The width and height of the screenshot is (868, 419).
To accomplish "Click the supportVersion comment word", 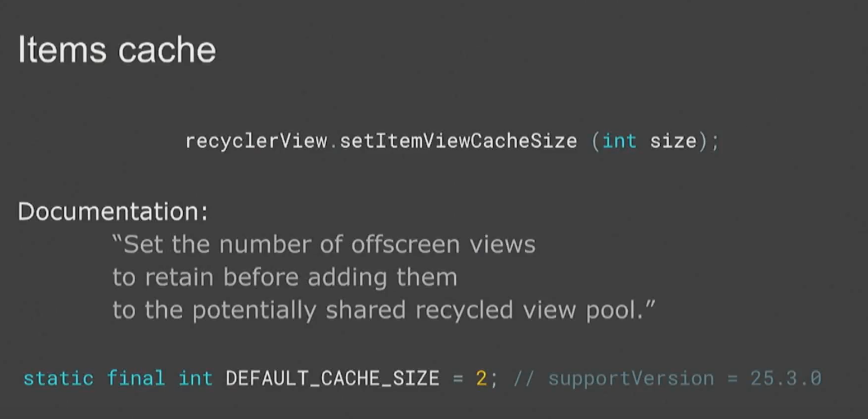I will [631, 378].
